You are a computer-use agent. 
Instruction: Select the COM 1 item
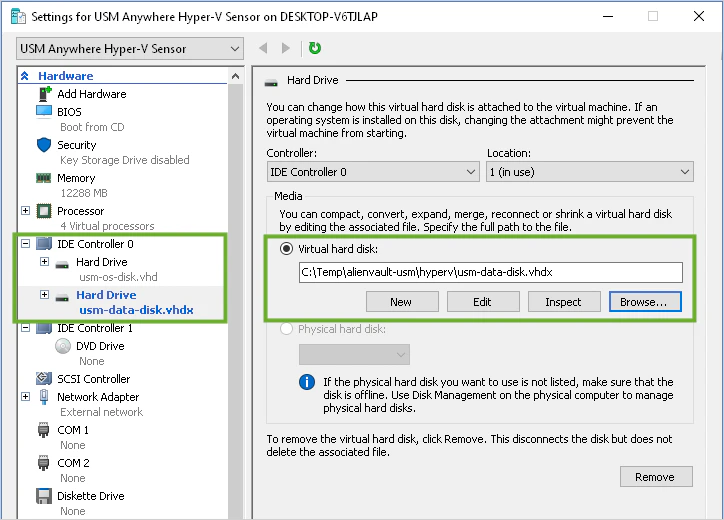(73, 430)
